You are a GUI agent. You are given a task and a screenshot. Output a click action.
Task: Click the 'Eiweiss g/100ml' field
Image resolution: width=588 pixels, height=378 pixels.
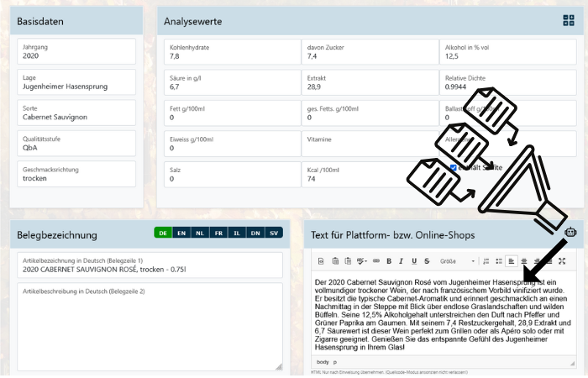[233, 144]
